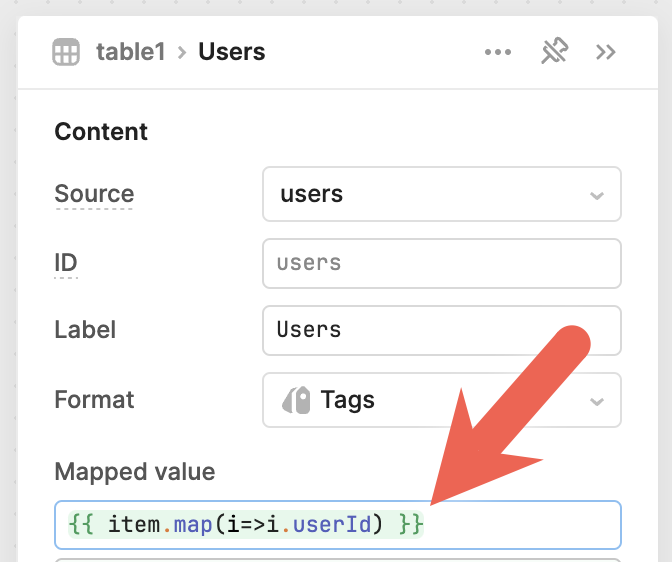
Task: Click the chevron arrow on the Source dropdown
Action: coord(597,195)
